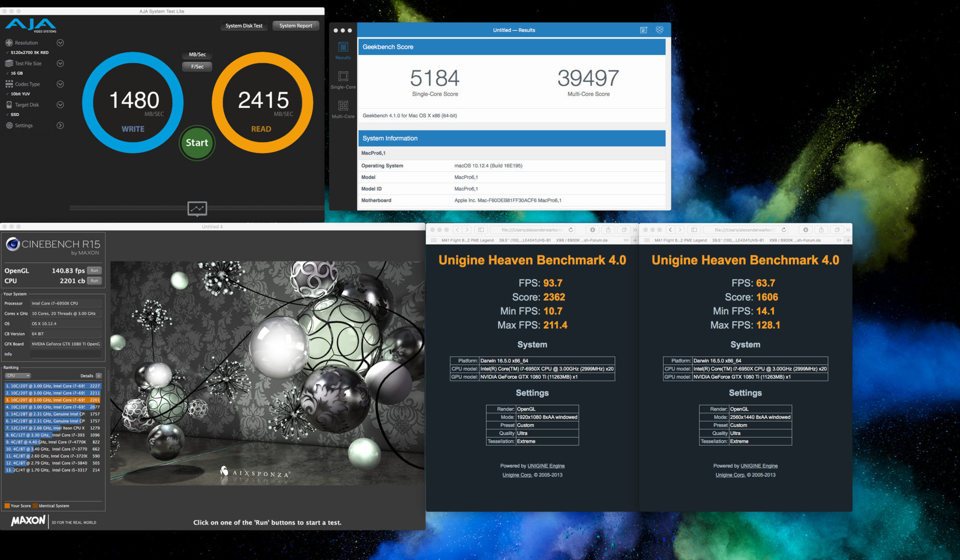Click the address bar in left Heaven window
The image size is (960, 560).
[533, 230]
